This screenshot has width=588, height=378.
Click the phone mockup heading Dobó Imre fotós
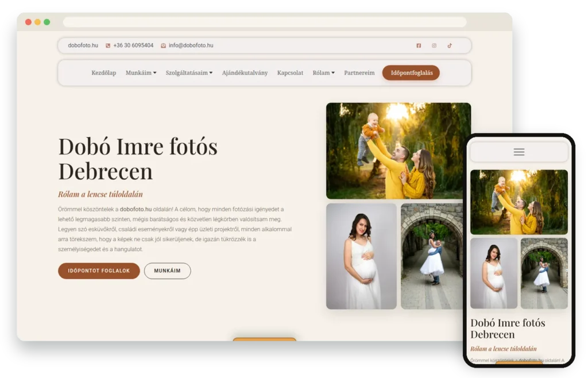[x=508, y=329]
